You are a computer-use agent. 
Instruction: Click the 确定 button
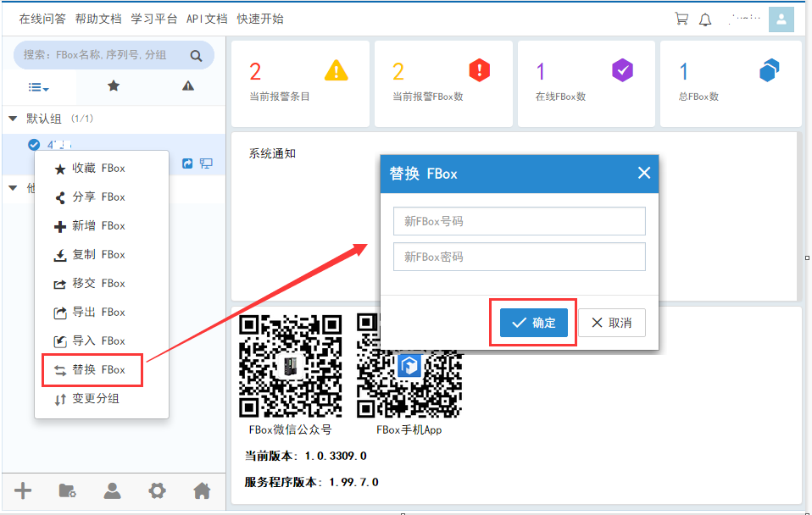pyautogui.click(x=534, y=323)
